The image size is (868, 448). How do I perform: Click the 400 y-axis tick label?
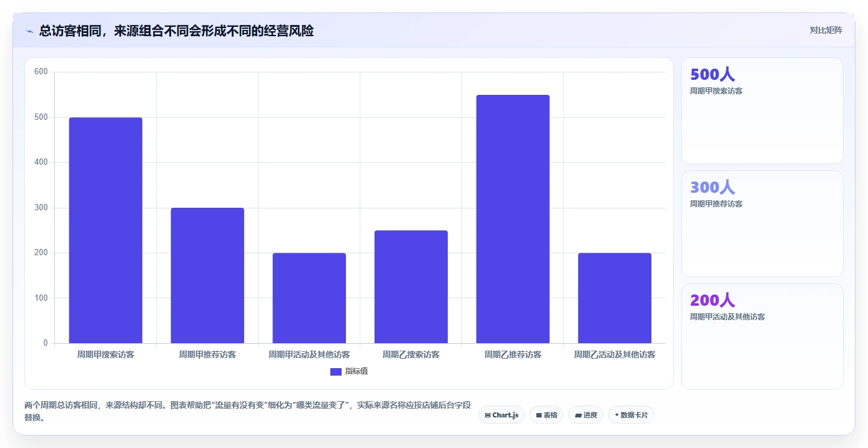(x=41, y=162)
